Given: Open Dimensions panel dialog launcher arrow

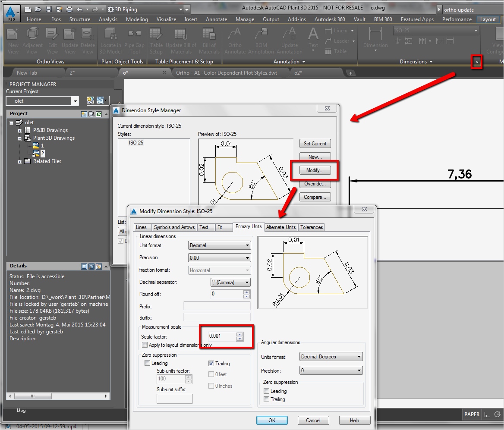Looking at the screenshot, I should [476, 62].
